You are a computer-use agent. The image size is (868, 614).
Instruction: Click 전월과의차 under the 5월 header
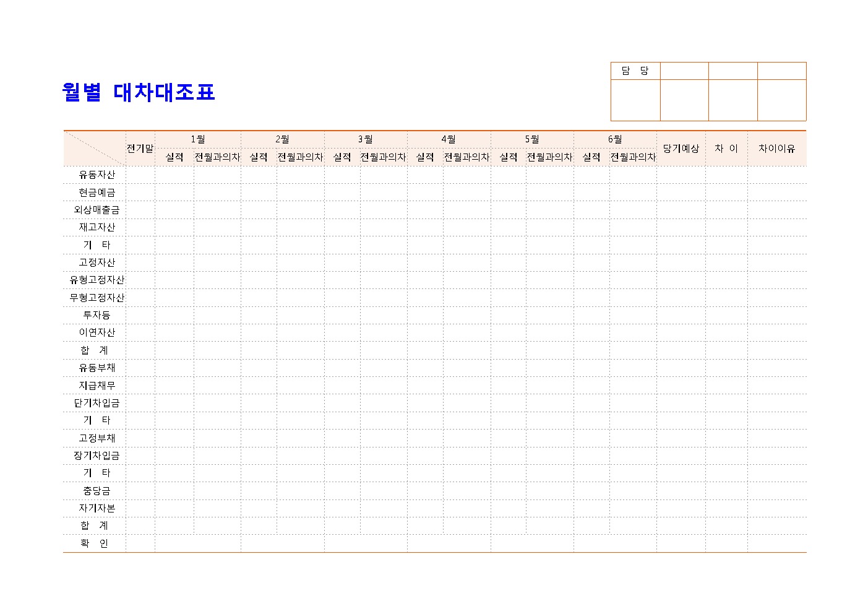549,157
